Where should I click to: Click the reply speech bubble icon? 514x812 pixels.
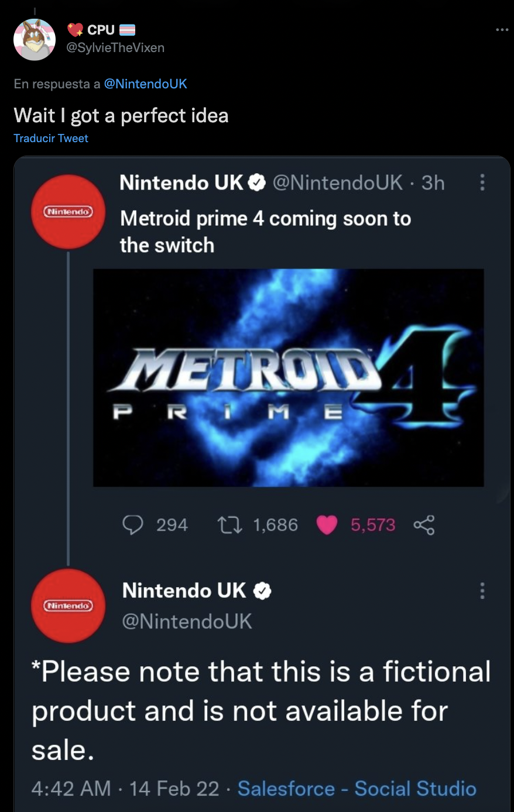click(133, 525)
